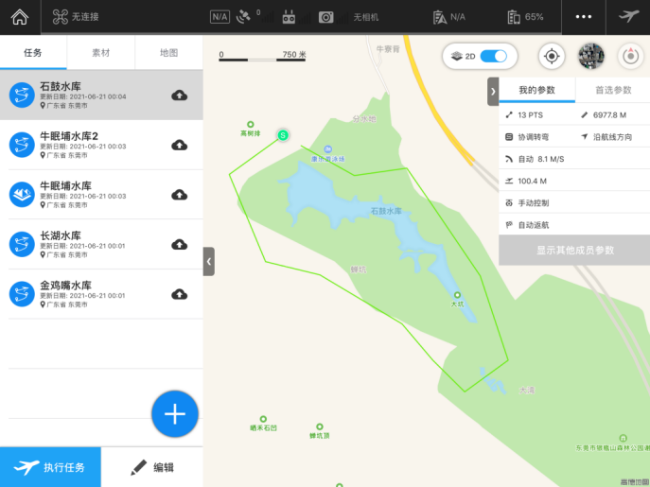Switch to the 素材 tab

(x=101, y=52)
